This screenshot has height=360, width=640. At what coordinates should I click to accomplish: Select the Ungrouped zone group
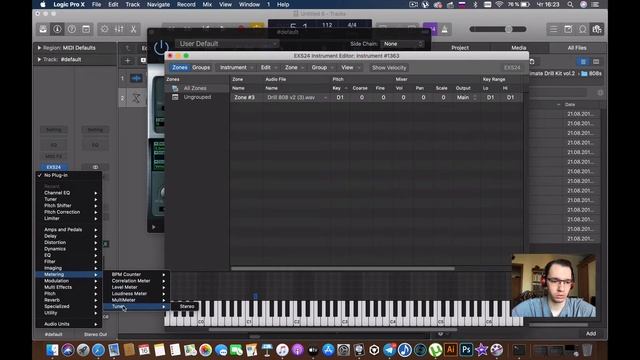(198, 97)
